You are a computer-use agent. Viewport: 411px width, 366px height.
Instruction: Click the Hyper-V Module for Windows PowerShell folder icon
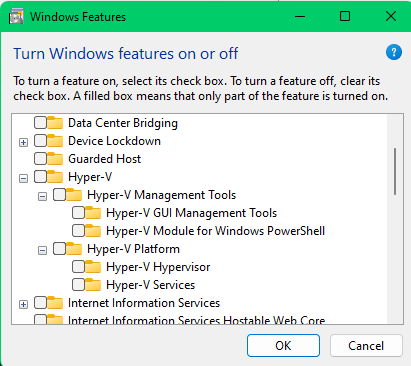(x=93, y=231)
